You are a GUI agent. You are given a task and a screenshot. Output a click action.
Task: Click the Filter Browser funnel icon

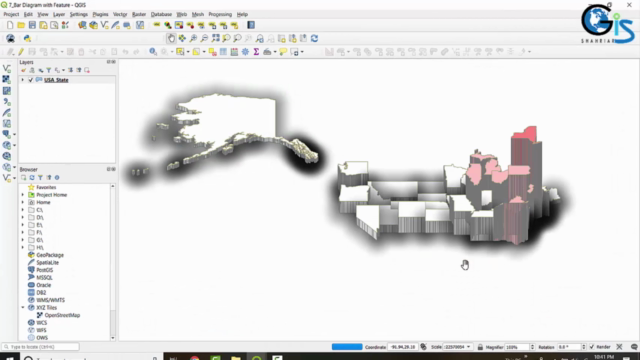coord(40,178)
